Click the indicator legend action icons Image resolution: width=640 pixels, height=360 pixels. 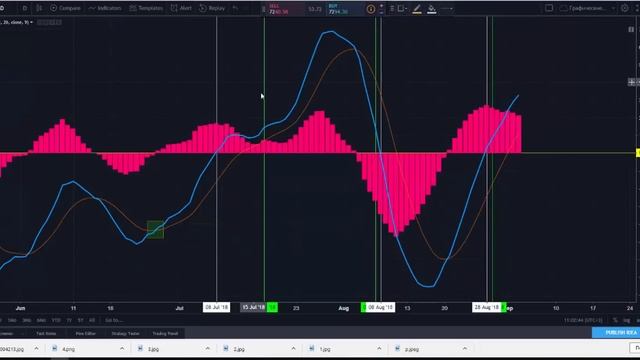pos(49,22)
